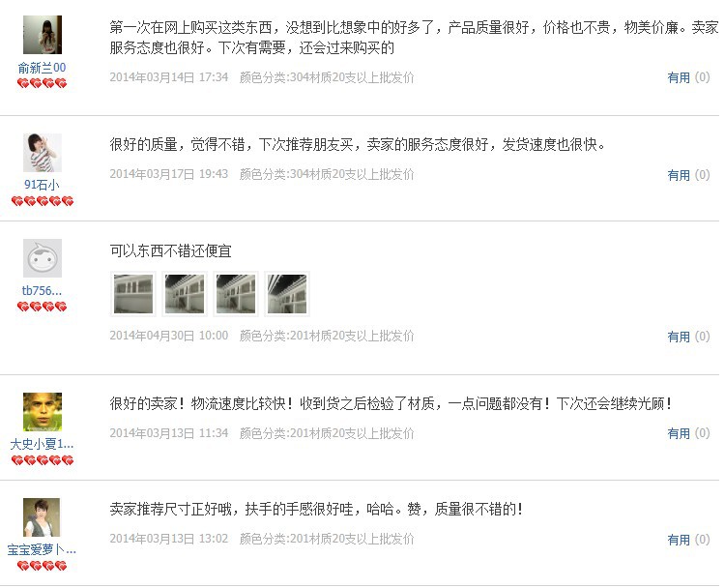Open username link 大史小夏1...
This screenshot has height=588, width=725.
point(43,444)
